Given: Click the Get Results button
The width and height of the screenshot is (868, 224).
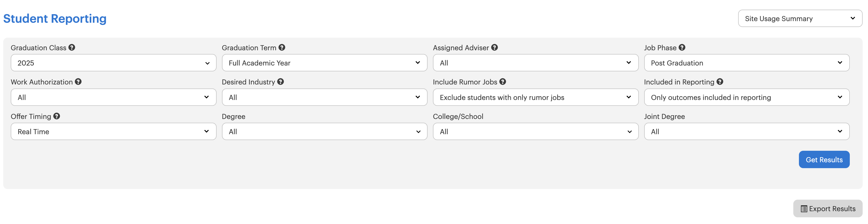Looking at the screenshot, I should 824,159.
